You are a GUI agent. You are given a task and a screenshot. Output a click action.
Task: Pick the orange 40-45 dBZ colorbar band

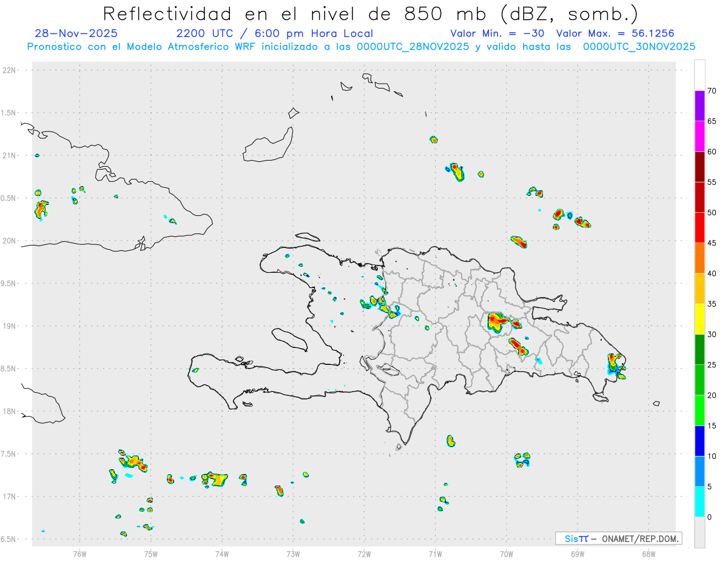pyautogui.click(x=699, y=258)
